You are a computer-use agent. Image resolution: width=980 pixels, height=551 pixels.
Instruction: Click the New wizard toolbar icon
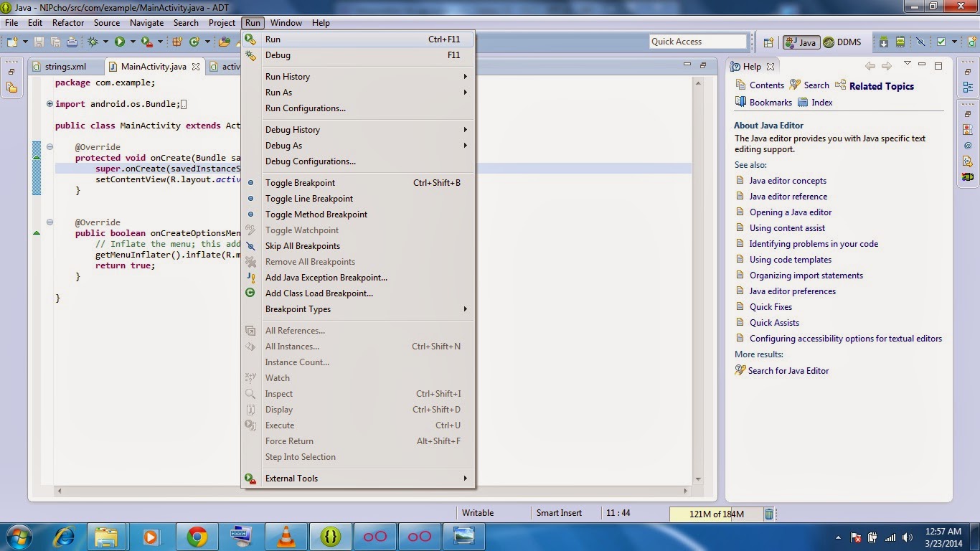[x=12, y=42]
